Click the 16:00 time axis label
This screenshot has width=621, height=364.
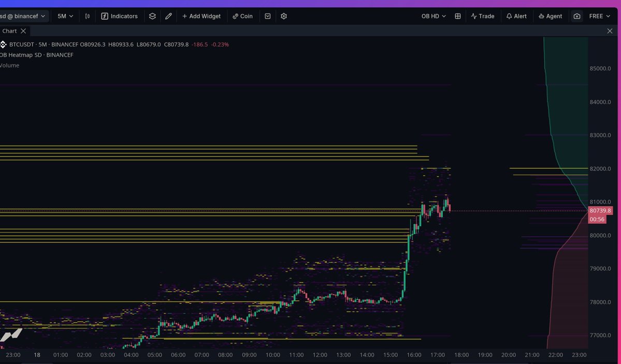[x=414, y=355]
